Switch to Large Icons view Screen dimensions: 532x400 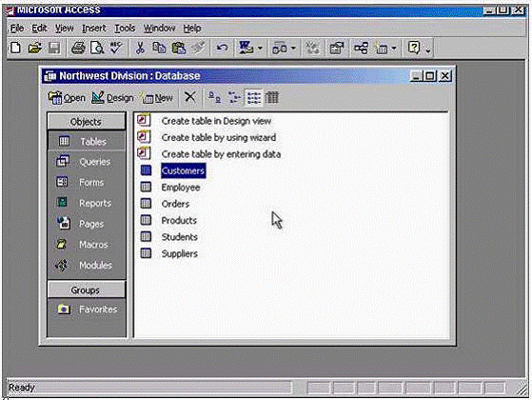click(x=214, y=98)
